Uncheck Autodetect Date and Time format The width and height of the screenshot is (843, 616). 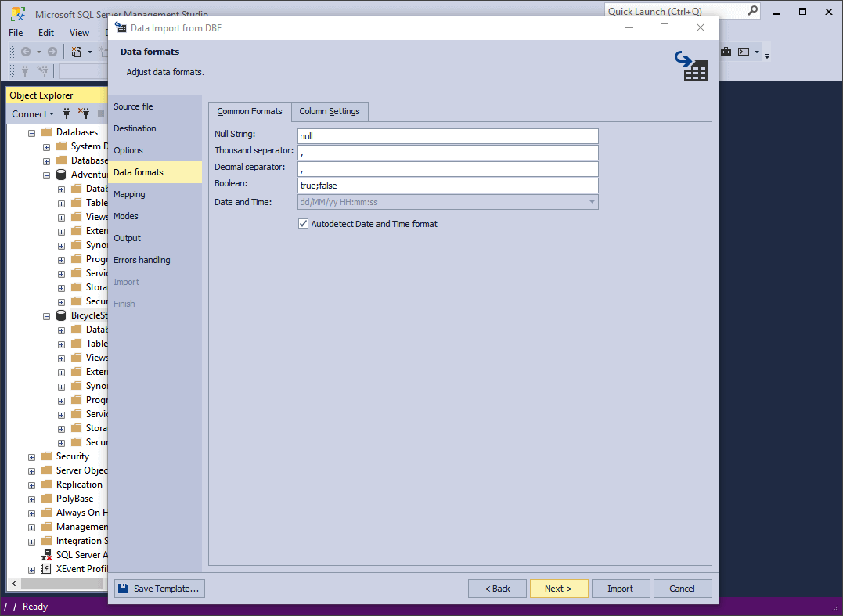coord(304,224)
